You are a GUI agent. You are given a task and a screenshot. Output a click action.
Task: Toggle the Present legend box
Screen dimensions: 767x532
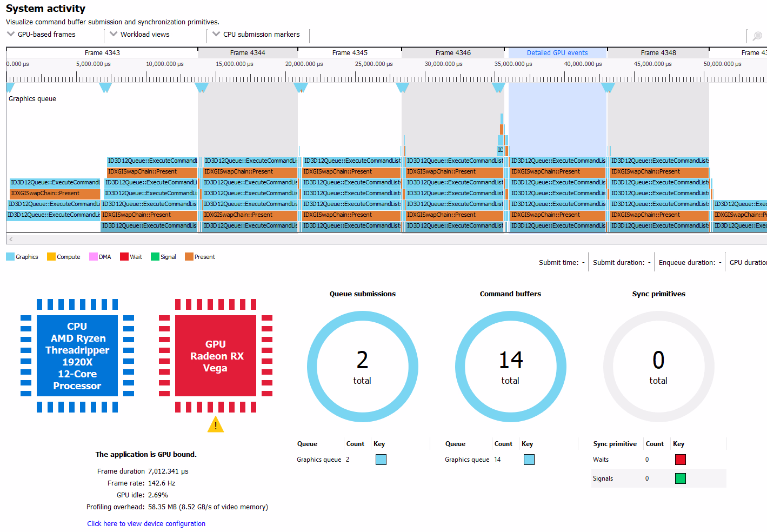(x=189, y=257)
